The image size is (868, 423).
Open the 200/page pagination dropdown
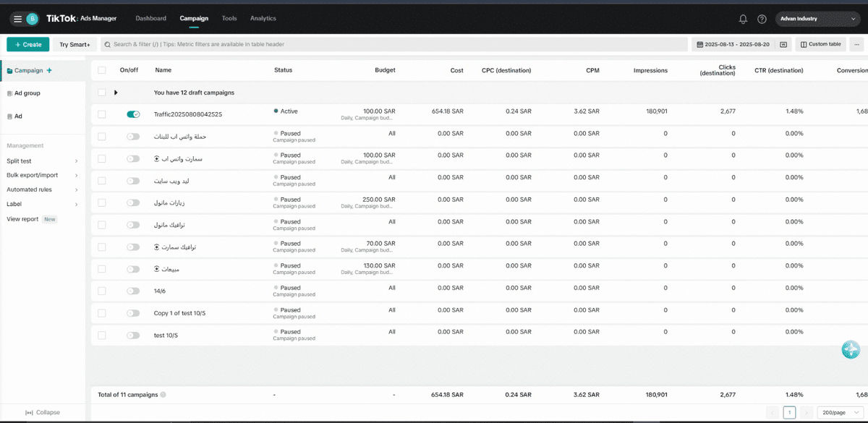(x=838, y=412)
